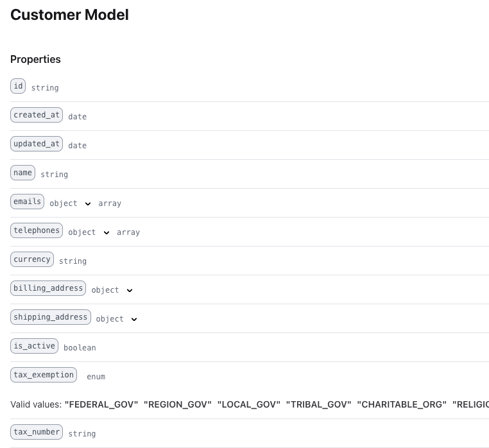Select the shipping_address property tag
Viewport: 489px width, 448px height.
click(51, 317)
